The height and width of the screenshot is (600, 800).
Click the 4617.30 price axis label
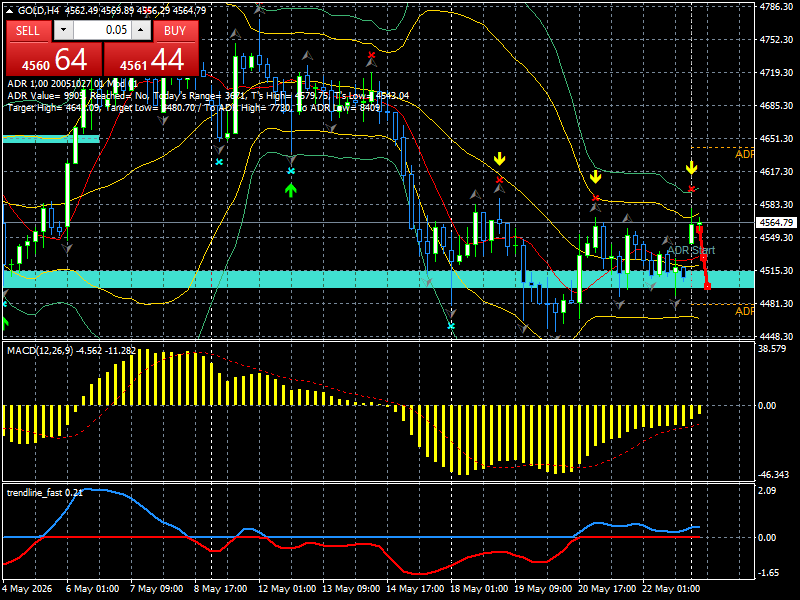pos(776,171)
